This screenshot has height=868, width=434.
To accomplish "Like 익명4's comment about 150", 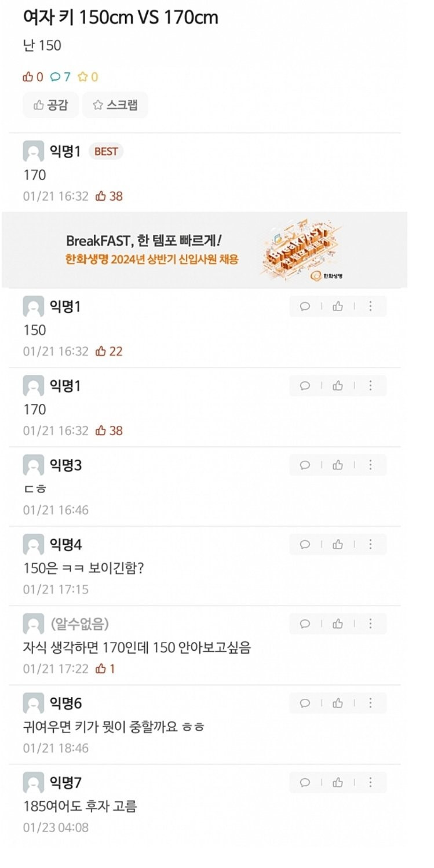I will (x=338, y=545).
